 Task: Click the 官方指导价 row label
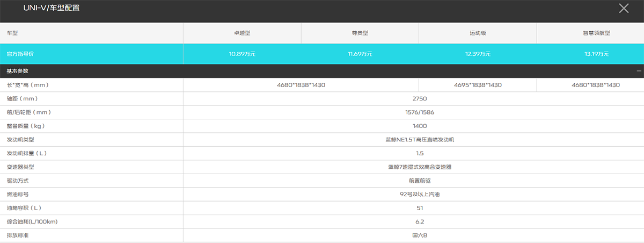[20, 54]
